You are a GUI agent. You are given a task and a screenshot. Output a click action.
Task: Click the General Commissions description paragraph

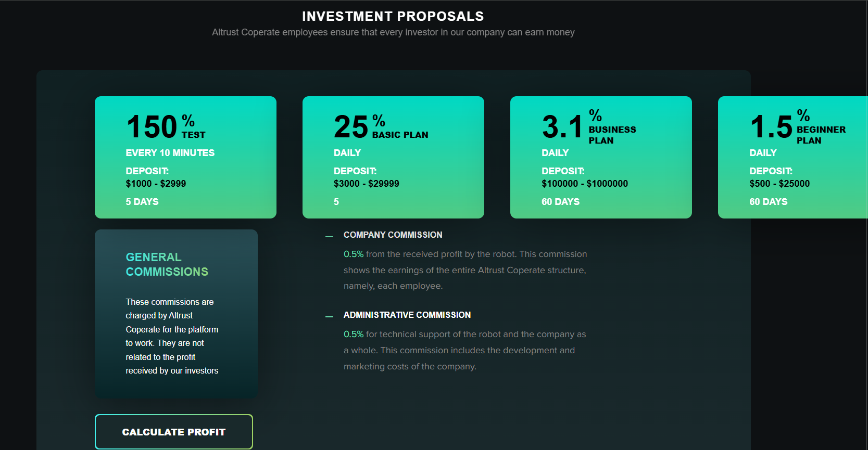(172, 336)
